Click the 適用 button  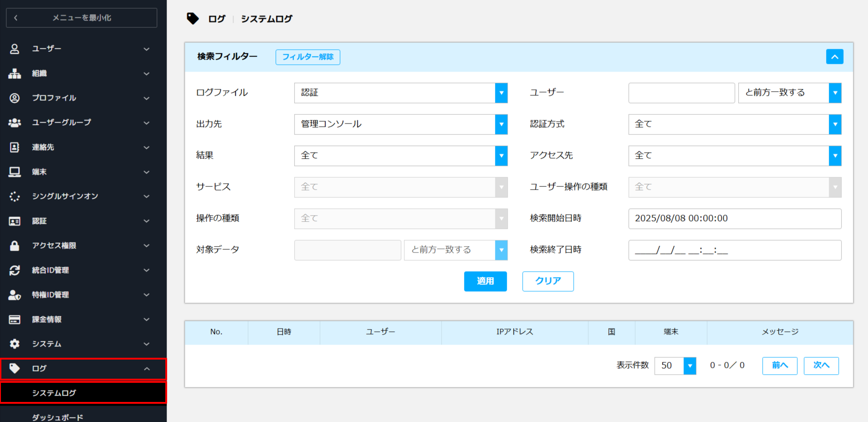[485, 281]
